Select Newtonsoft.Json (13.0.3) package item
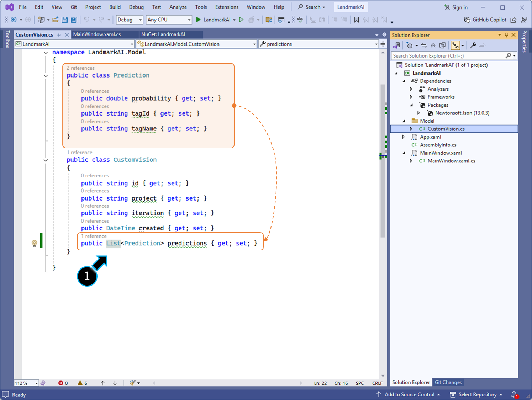The height and width of the screenshot is (400, 532). 462,113
